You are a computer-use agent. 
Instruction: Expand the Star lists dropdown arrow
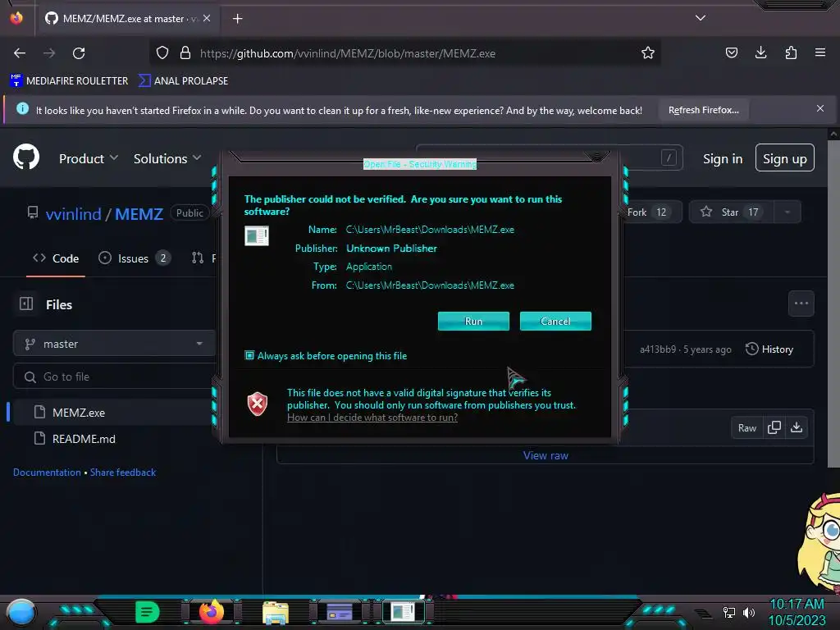[787, 212]
